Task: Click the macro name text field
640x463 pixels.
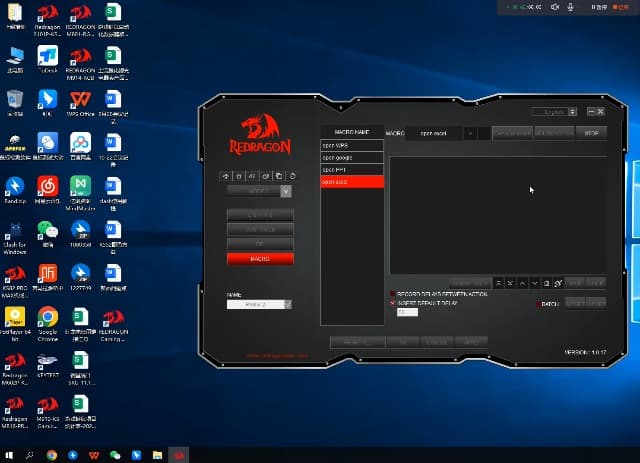Action: coord(433,134)
